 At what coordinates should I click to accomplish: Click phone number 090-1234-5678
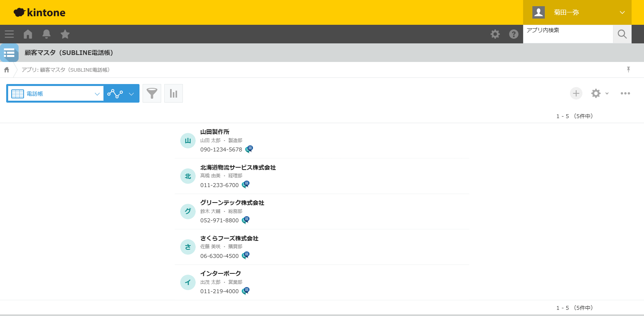click(x=221, y=149)
